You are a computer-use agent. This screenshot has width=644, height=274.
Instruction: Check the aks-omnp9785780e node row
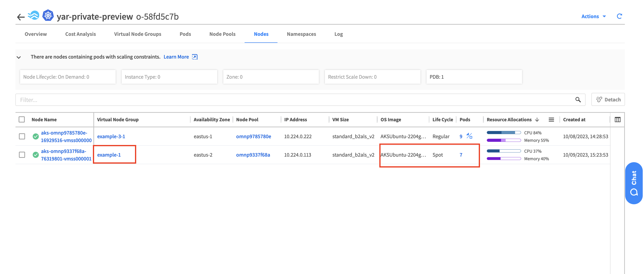pos(22,136)
